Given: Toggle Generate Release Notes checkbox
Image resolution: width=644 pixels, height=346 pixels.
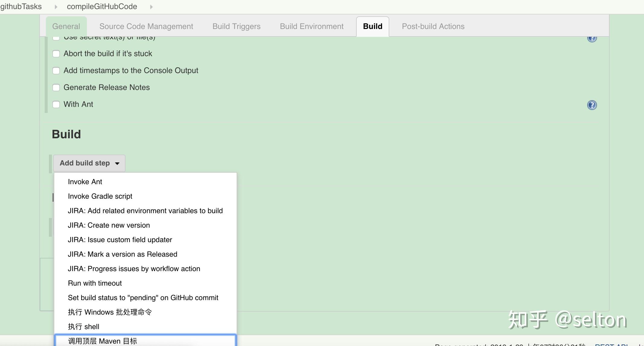Looking at the screenshot, I should [56, 88].
